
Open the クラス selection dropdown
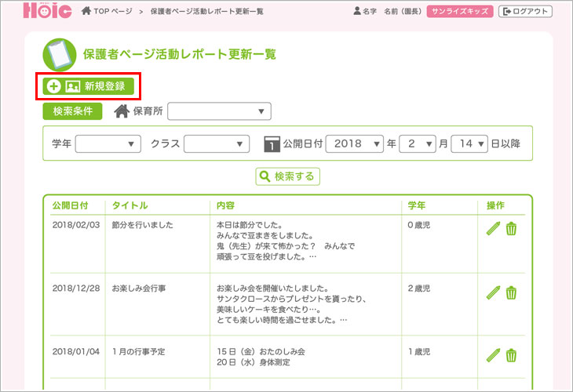click(x=217, y=144)
